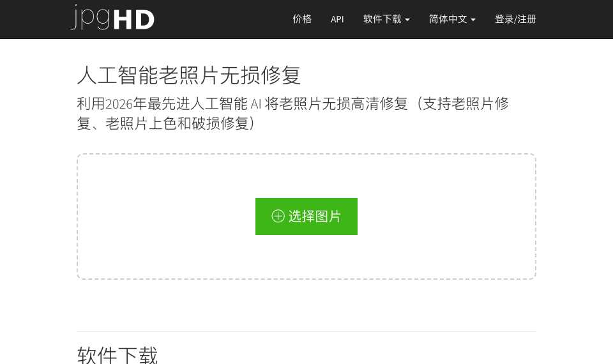
Task: Click the description text starting 利用2026年
Action: [292, 114]
